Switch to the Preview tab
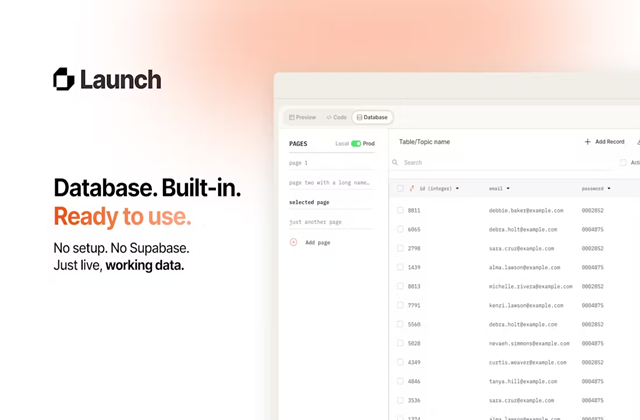 pos(302,117)
